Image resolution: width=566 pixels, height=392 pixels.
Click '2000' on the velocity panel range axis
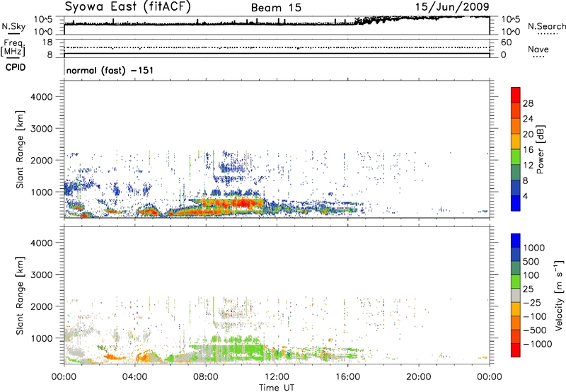(41, 306)
